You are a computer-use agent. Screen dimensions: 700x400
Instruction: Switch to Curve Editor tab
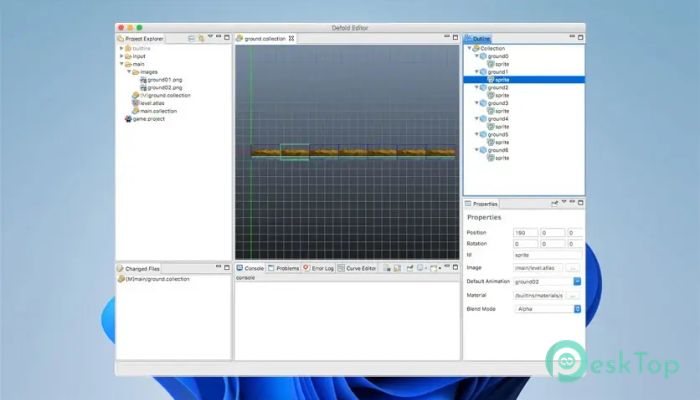357,268
